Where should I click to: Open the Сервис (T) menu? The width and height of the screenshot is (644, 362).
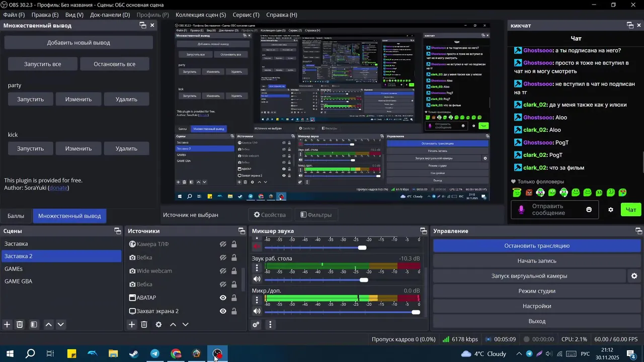coord(246,15)
